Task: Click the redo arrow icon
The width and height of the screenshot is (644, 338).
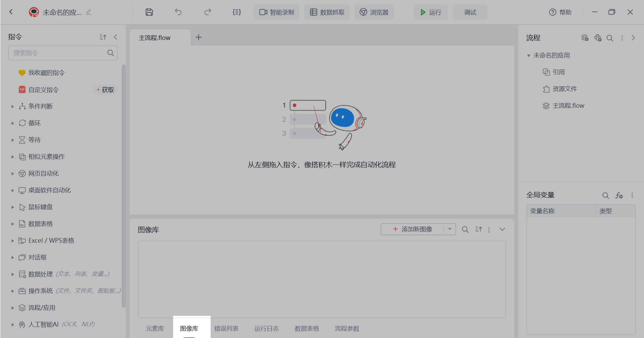Action: click(208, 12)
